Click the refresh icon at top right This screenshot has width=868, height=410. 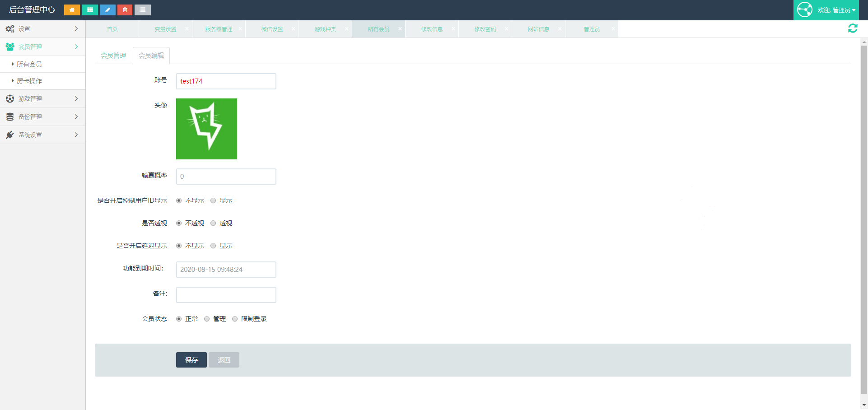(x=853, y=28)
